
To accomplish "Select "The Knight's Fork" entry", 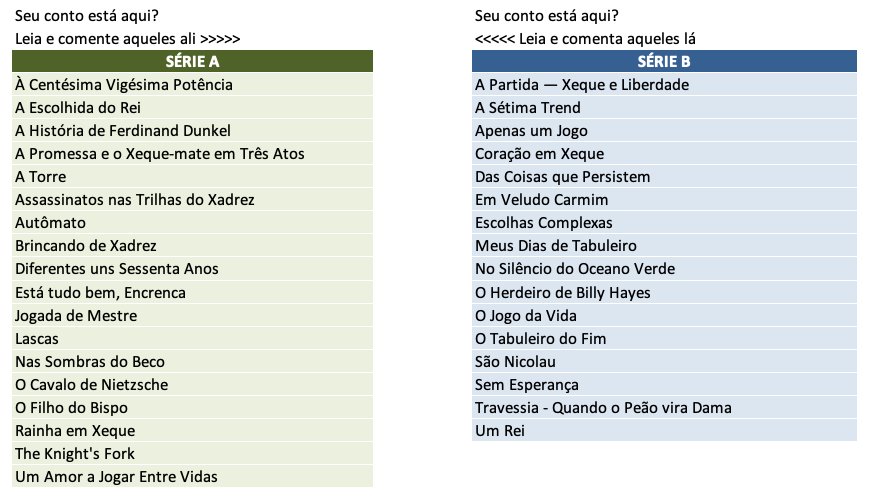I will (75, 454).
